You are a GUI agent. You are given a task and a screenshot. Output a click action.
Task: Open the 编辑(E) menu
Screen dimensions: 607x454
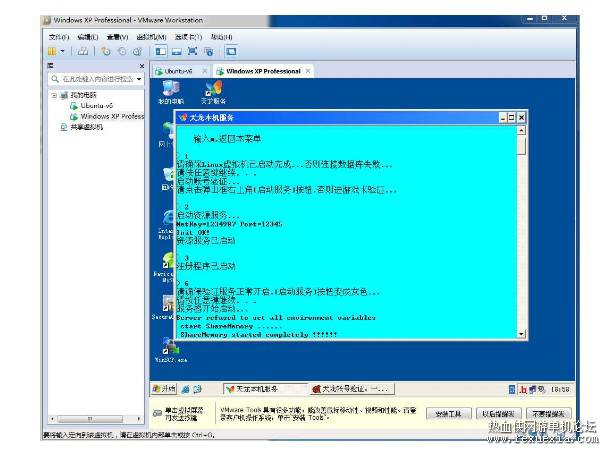pyautogui.click(x=87, y=37)
